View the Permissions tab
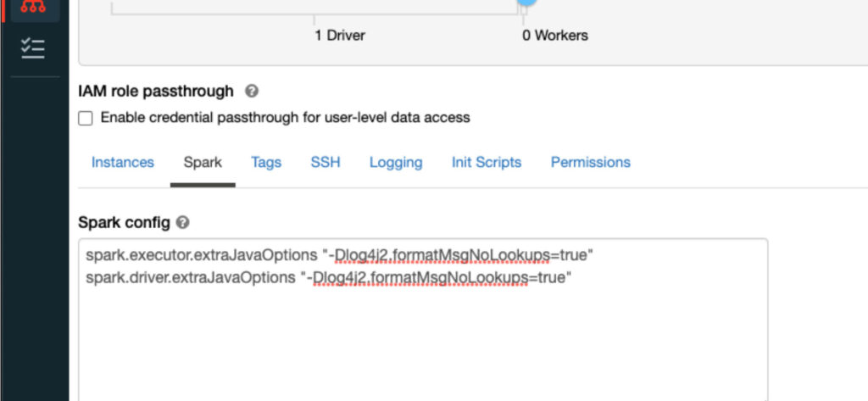The height and width of the screenshot is (401, 868). 591,162
